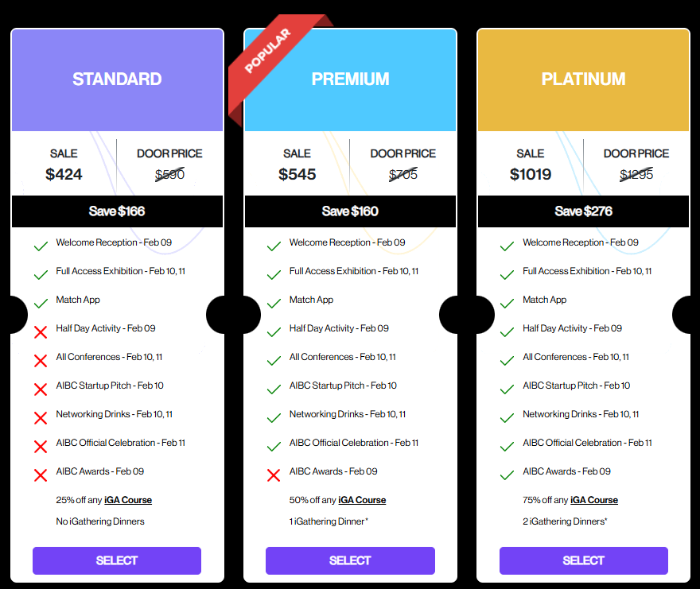Click the check next to Premium's Networking Drinks

[274, 417]
